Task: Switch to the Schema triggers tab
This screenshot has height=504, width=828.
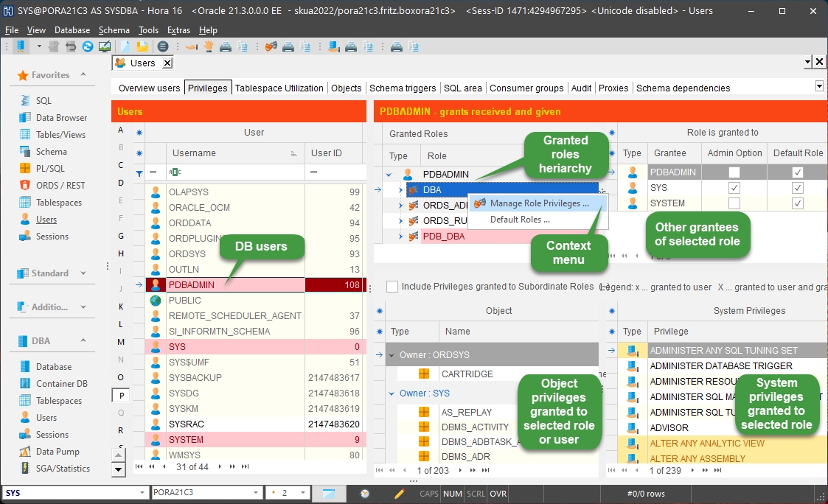Action: point(403,88)
